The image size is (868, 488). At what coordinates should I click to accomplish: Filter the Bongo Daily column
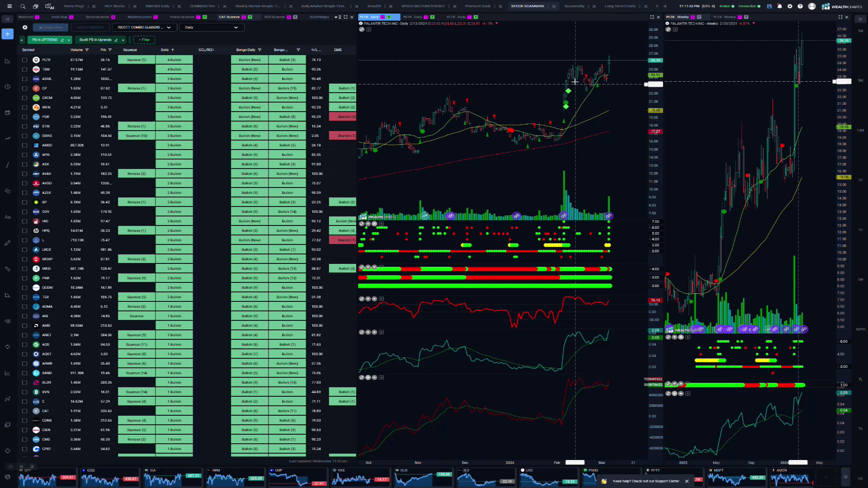click(259, 50)
